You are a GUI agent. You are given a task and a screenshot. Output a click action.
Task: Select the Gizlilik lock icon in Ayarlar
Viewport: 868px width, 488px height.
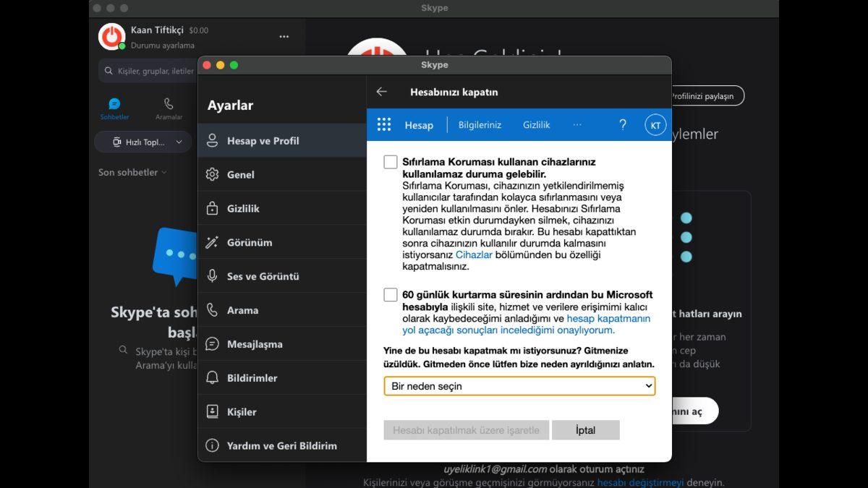[x=212, y=208]
